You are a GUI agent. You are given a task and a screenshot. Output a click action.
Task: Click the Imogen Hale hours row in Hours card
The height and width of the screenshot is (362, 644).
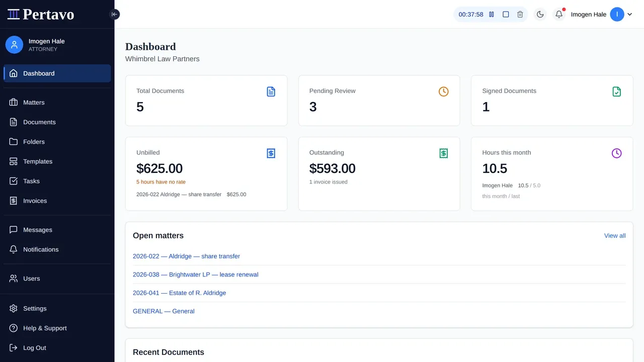pyautogui.click(x=511, y=186)
